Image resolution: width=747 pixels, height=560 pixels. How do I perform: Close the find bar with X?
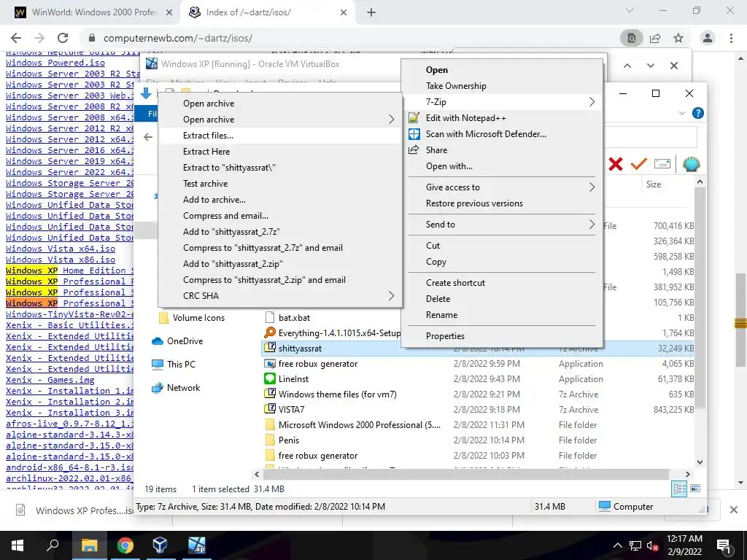click(x=673, y=66)
